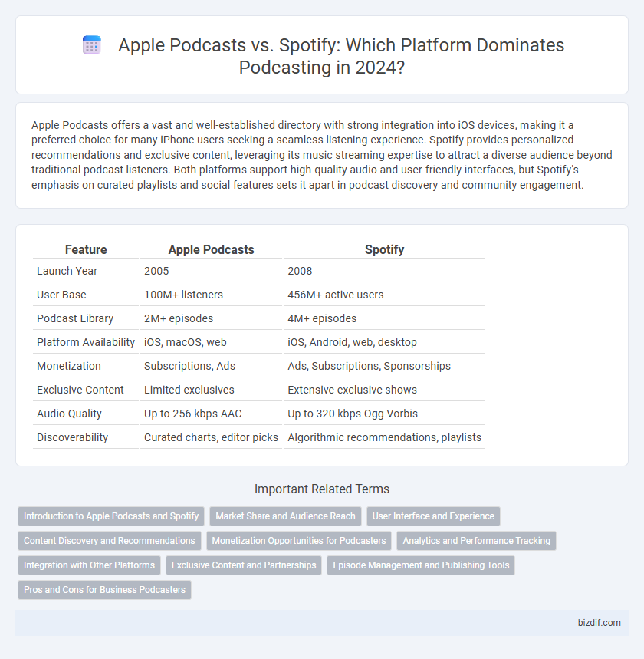Click the Feature column header

click(86, 249)
